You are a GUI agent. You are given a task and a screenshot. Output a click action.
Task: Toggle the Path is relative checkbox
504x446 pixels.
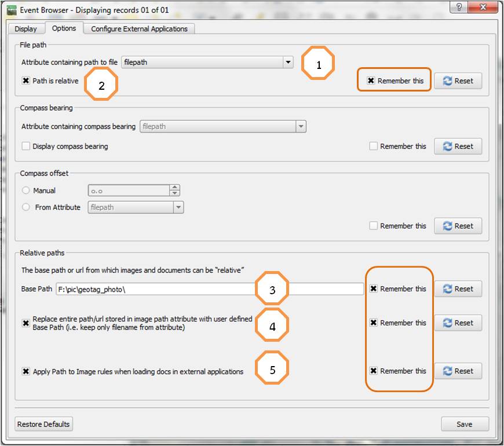[25, 81]
